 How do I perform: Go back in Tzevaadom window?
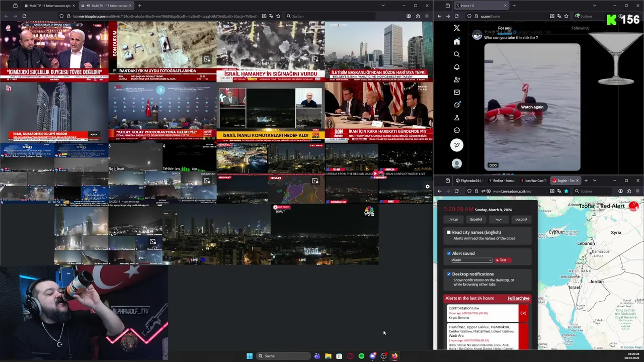439,191
